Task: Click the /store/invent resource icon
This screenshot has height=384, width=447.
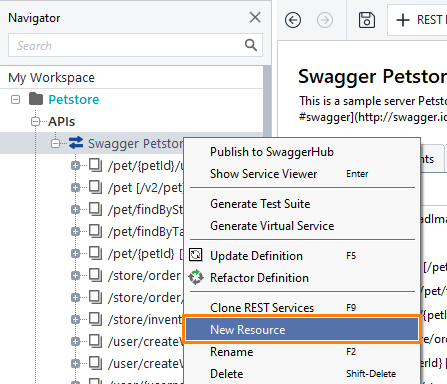Action: [x=96, y=319]
